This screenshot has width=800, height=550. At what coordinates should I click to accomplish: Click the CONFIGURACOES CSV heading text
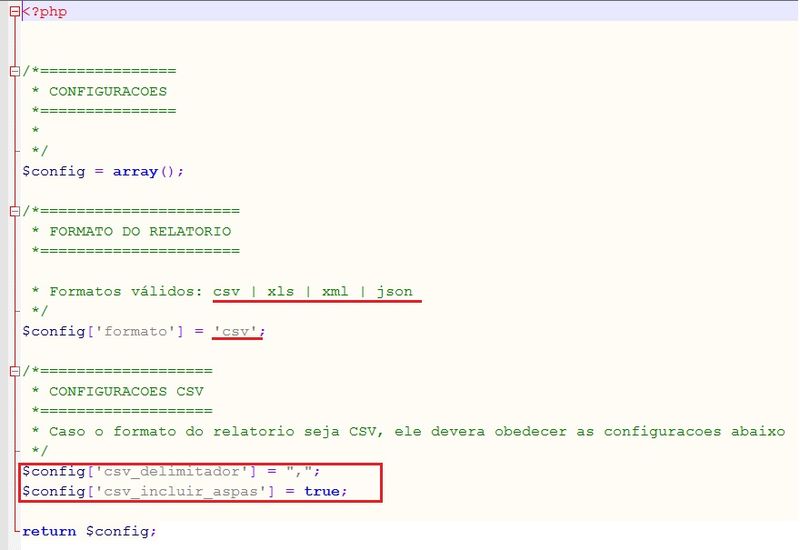pyautogui.click(x=126, y=391)
